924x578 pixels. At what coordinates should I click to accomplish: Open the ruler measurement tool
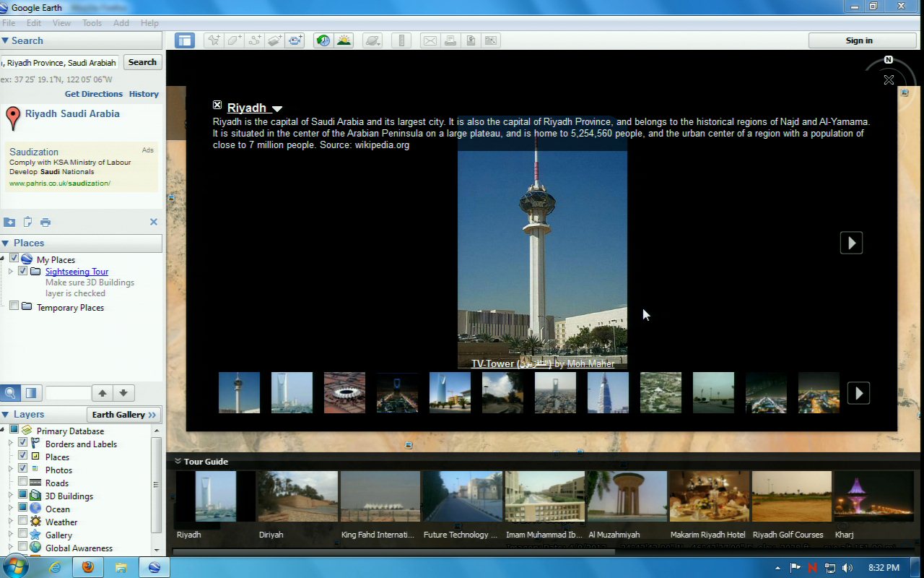pos(403,40)
